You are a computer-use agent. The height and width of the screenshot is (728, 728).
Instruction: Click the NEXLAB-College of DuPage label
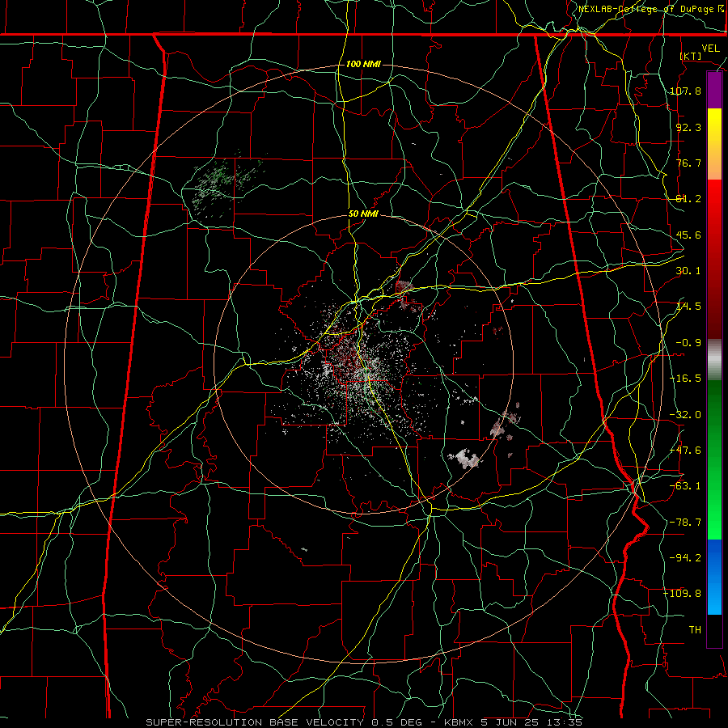tap(650, 9)
